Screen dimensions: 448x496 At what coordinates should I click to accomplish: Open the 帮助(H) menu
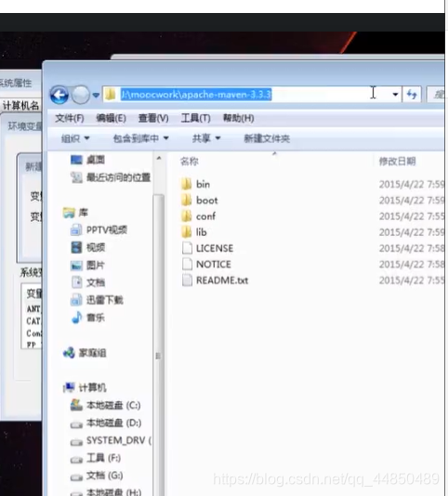pos(238,118)
